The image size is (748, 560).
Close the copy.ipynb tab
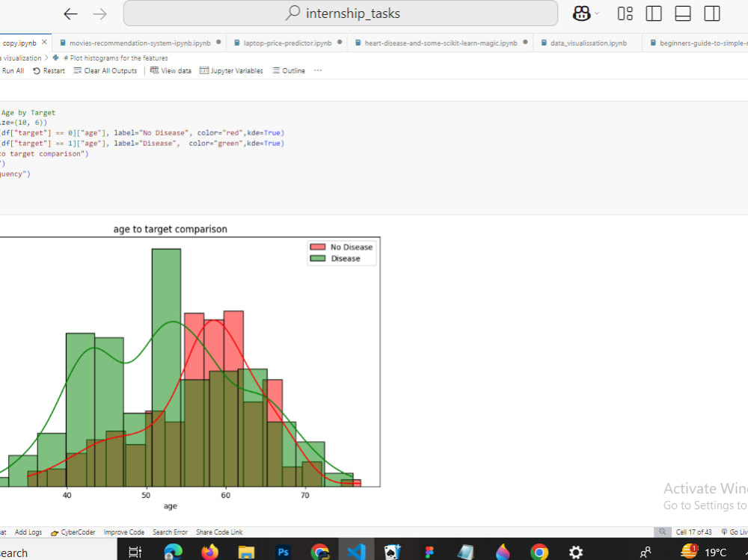coord(44,43)
